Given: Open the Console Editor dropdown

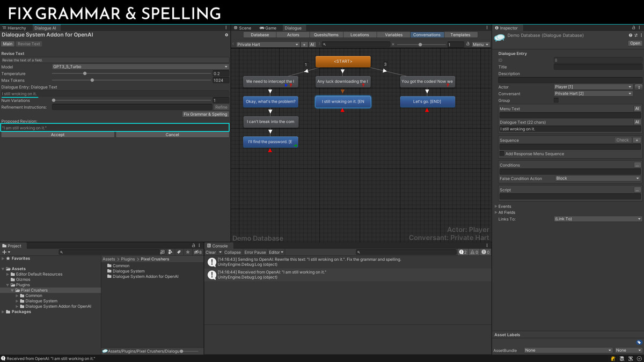Looking at the screenshot, I should point(276,252).
